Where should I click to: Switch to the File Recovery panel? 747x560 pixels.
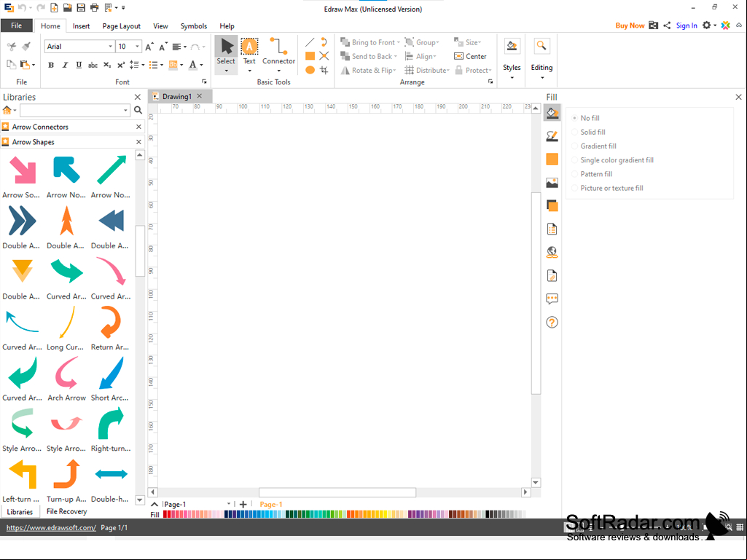tap(67, 511)
